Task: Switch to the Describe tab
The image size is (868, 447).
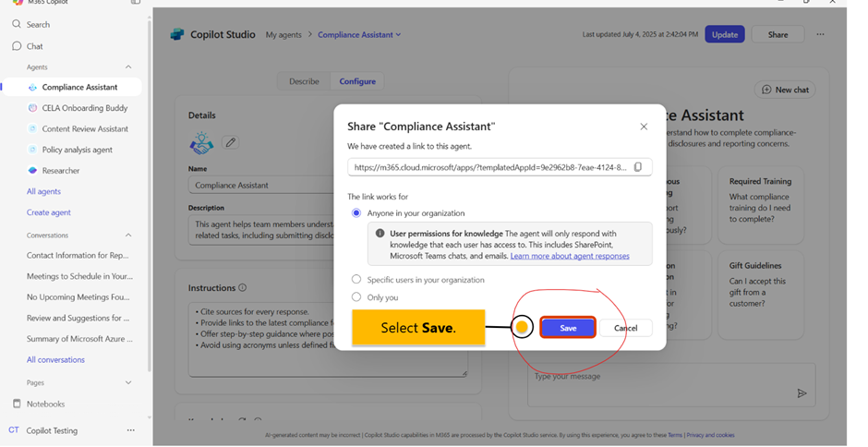Action: 304,81
